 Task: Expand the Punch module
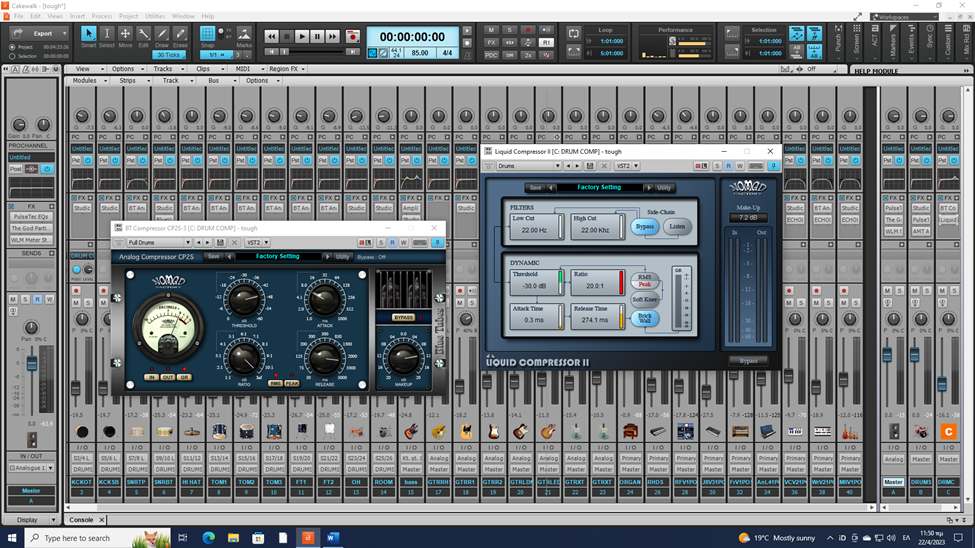pyautogui.click(x=838, y=41)
